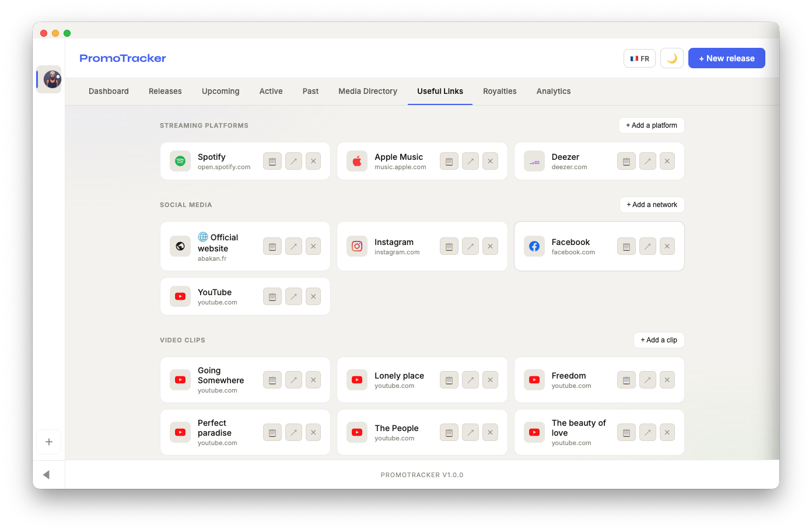Viewport: 812px width, 532px height.
Task: Click the New release button
Action: point(726,58)
